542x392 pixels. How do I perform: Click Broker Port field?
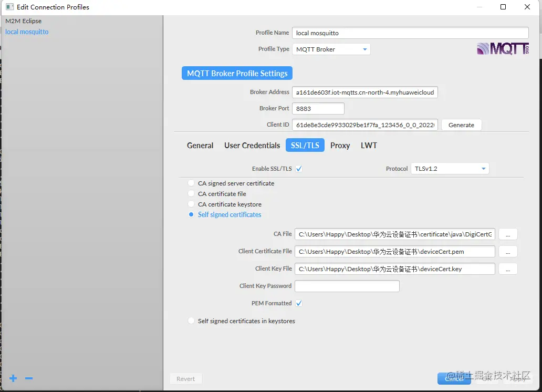point(318,109)
